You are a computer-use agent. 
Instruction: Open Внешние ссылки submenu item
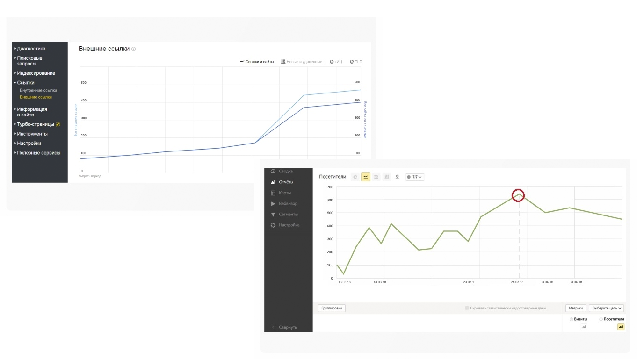pos(36,97)
